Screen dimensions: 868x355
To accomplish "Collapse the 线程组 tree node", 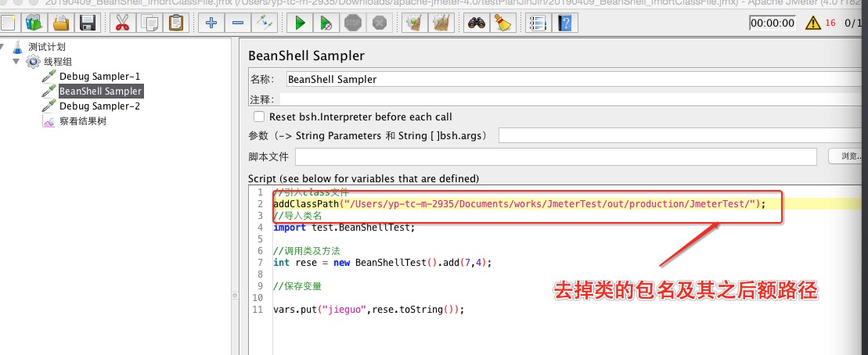I will coord(16,61).
